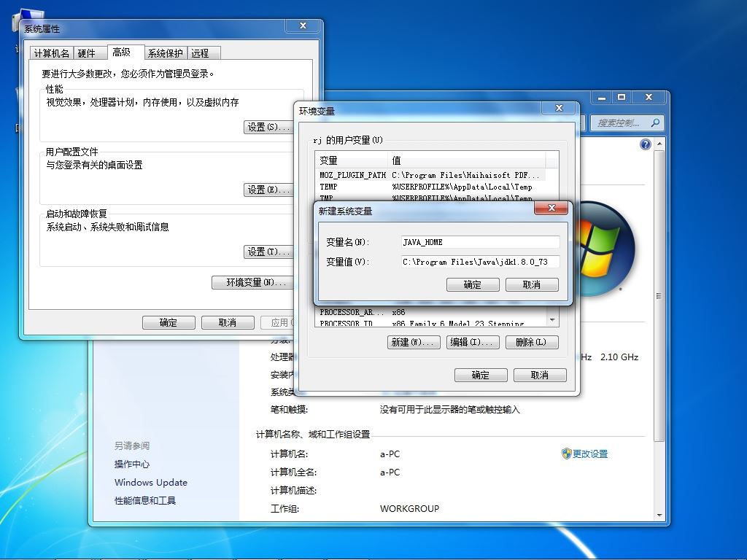Click the 值 column header in user variables

[467, 160]
